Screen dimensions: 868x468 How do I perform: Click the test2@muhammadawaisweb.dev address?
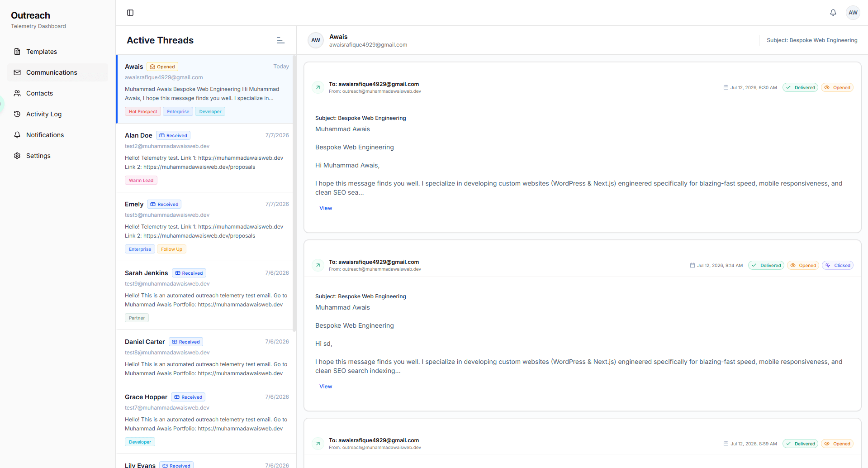[167, 146]
